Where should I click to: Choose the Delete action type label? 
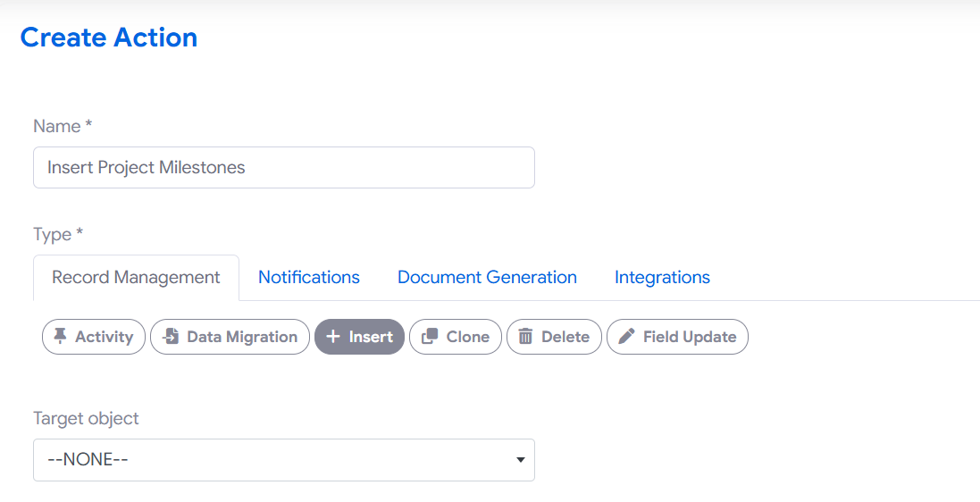click(x=565, y=337)
